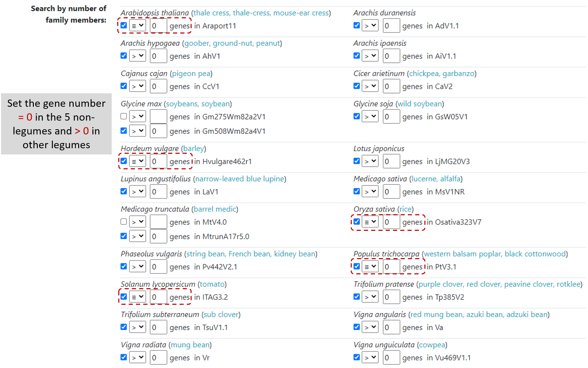
Task: Focus the gene count field for CaV2
Action: point(391,86)
